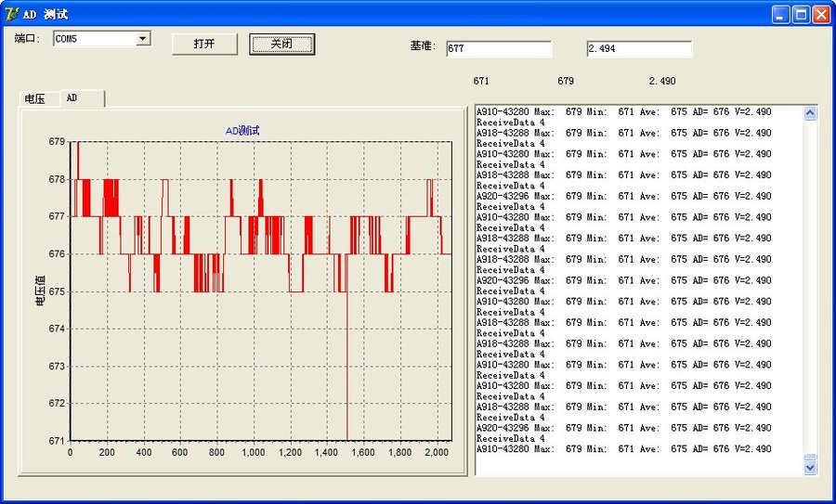Close the AD 测试 window
This screenshot has width=836, height=504.
(x=821, y=14)
